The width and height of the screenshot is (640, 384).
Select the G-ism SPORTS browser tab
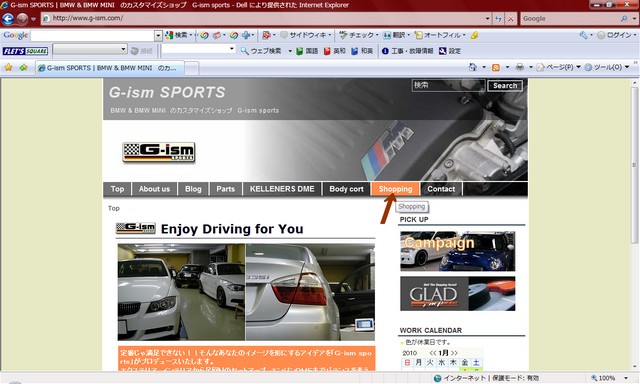click(110, 68)
